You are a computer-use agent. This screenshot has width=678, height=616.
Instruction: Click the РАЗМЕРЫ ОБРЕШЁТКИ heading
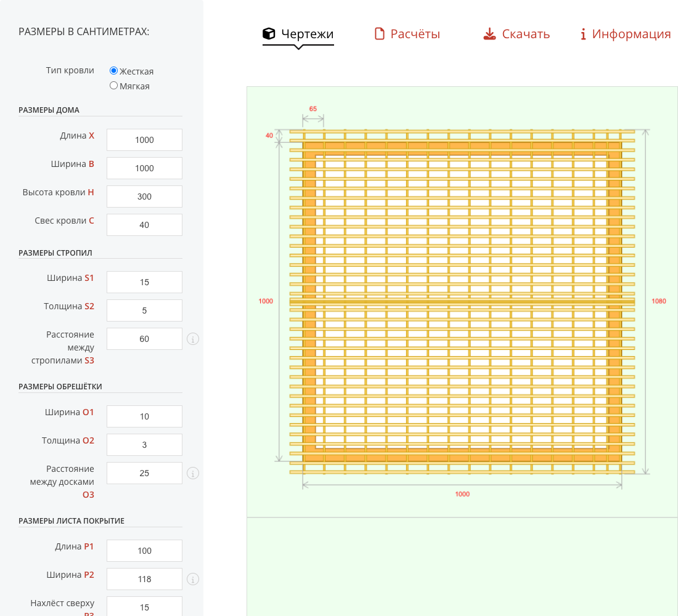point(60,387)
